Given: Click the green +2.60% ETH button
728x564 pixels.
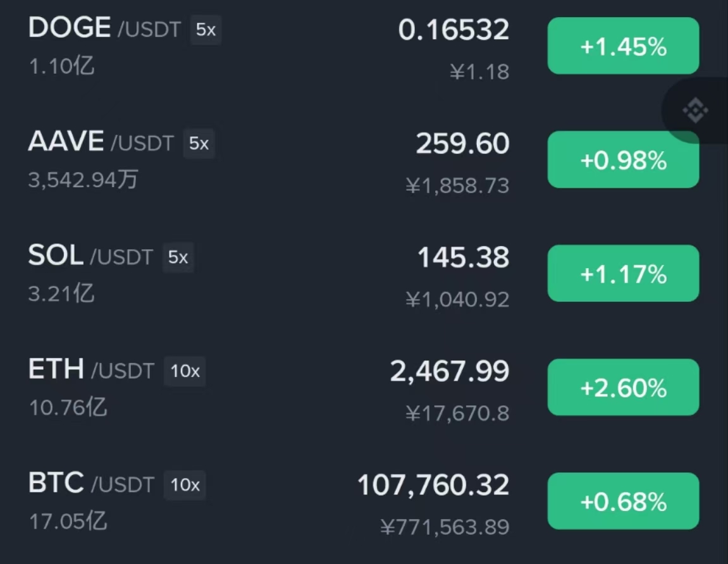Looking at the screenshot, I should pos(623,387).
